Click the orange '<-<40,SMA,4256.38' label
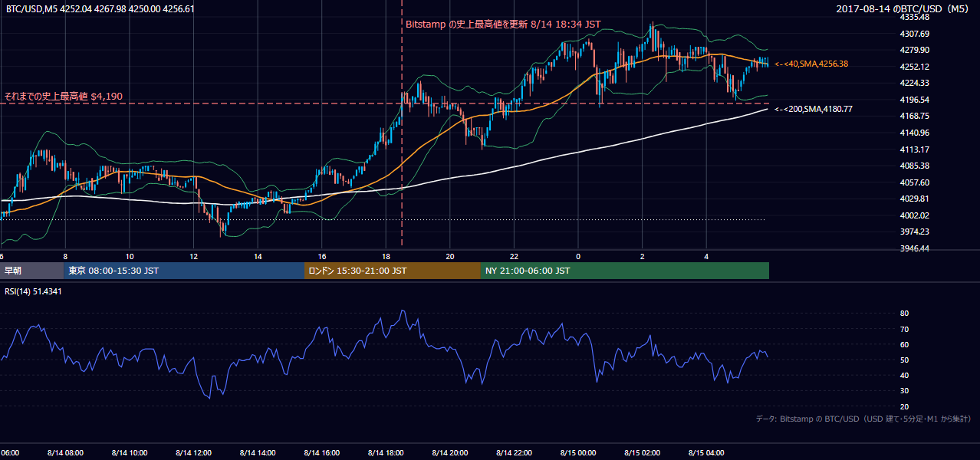Screen dimensions: 980x460 tap(811, 64)
